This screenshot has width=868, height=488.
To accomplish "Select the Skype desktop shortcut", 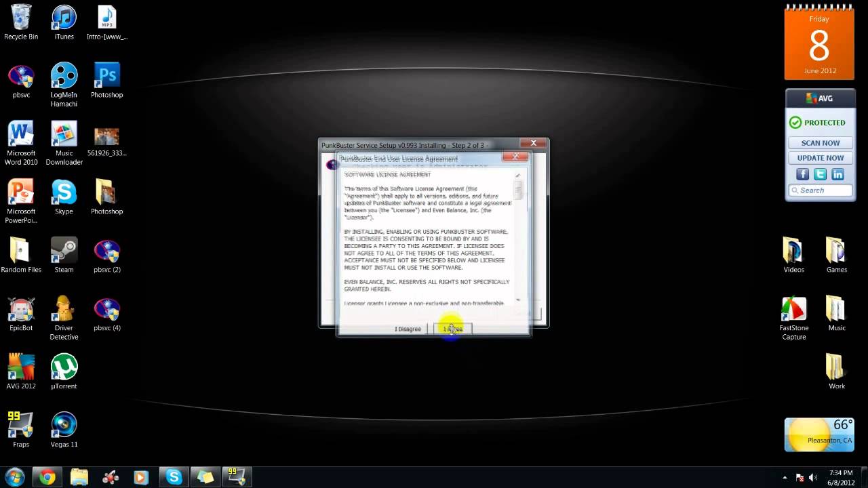I will [64, 197].
